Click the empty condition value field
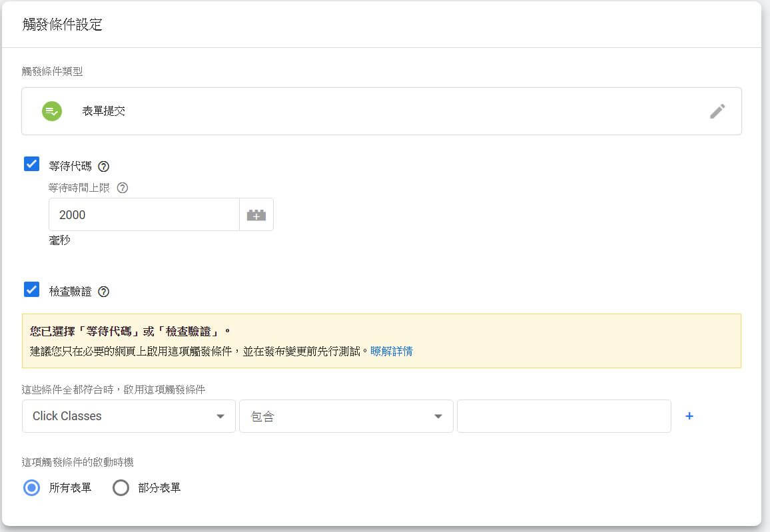 point(564,416)
